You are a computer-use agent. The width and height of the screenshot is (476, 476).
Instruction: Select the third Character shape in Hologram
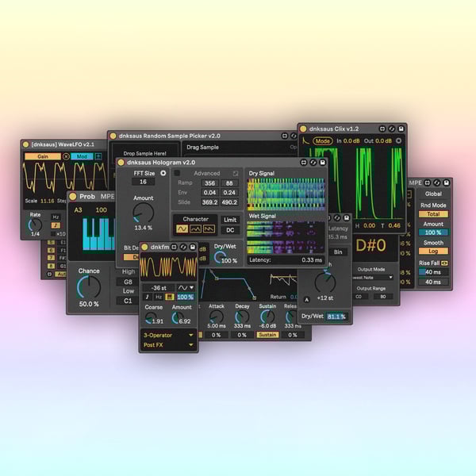point(209,228)
